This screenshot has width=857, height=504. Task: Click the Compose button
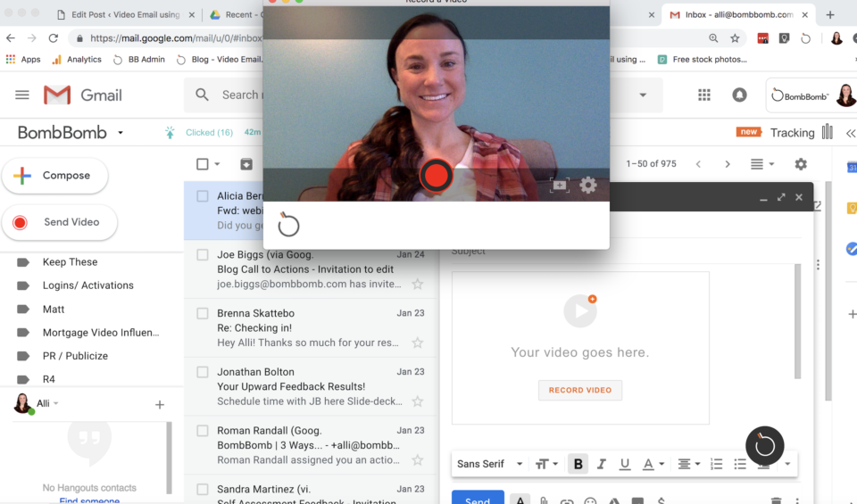54,175
